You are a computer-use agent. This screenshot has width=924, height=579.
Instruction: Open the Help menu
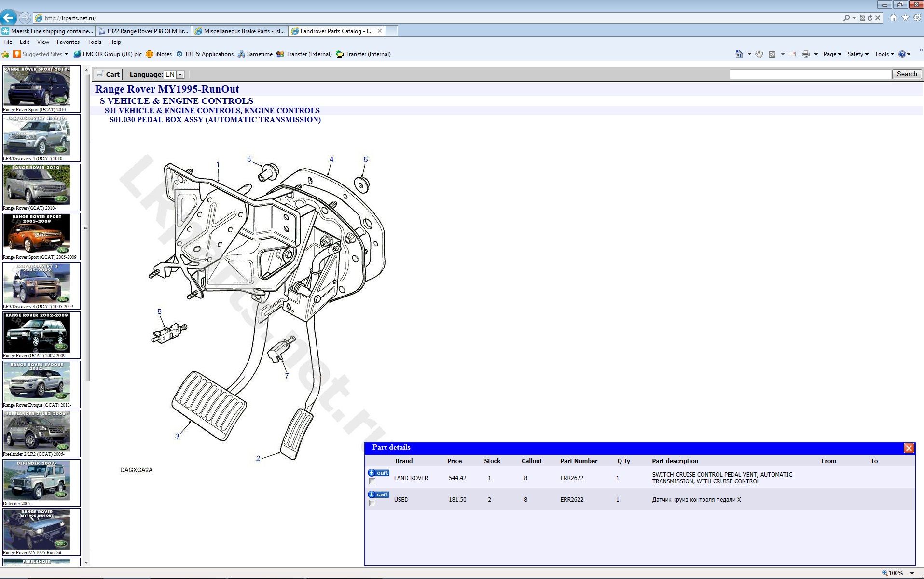pyautogui.click(x=115, y=42)
